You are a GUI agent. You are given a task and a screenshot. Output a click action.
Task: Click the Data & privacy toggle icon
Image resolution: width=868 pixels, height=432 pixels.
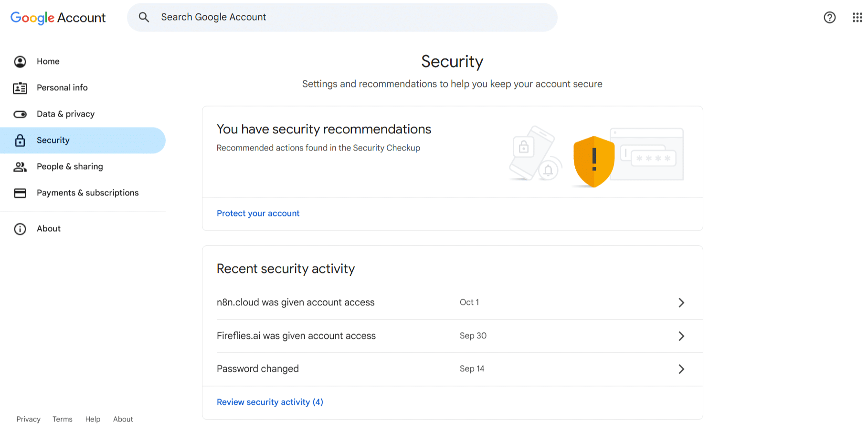point(20,114)
